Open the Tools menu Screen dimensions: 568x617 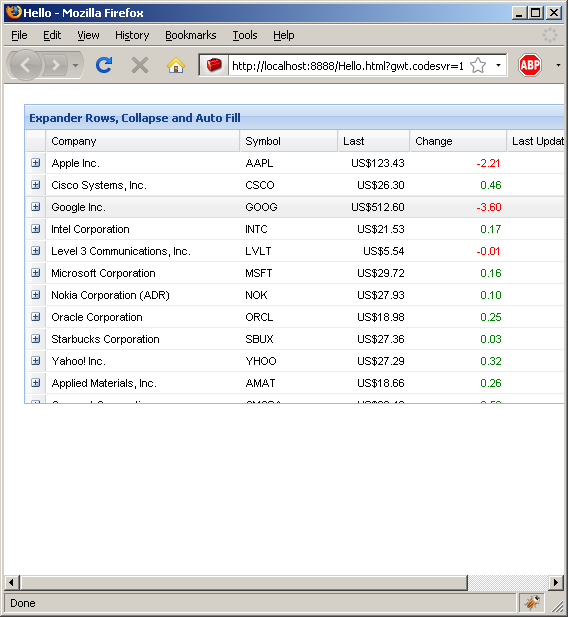(244, 35)
